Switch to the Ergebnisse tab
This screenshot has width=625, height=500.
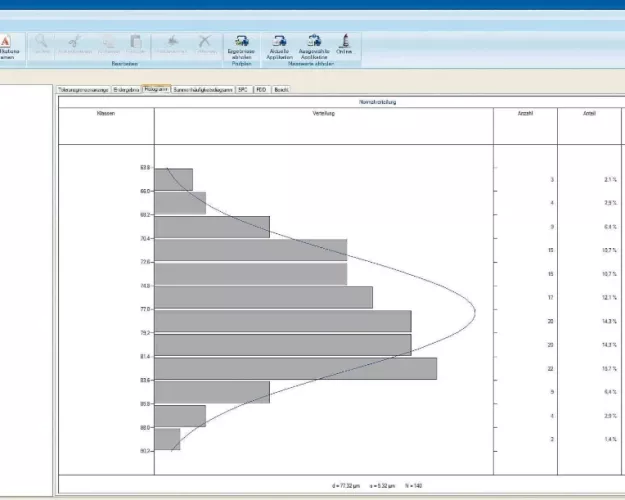click(x=126, y=89)
